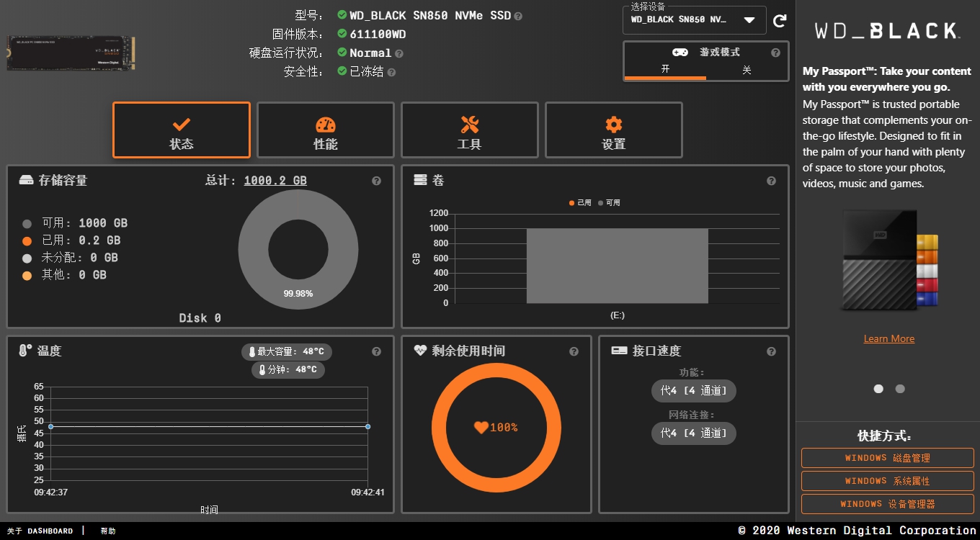Click the 功能 代4 [4 通道] badge
Viewport: 980px width, 540px height.
tap(694, 391)
